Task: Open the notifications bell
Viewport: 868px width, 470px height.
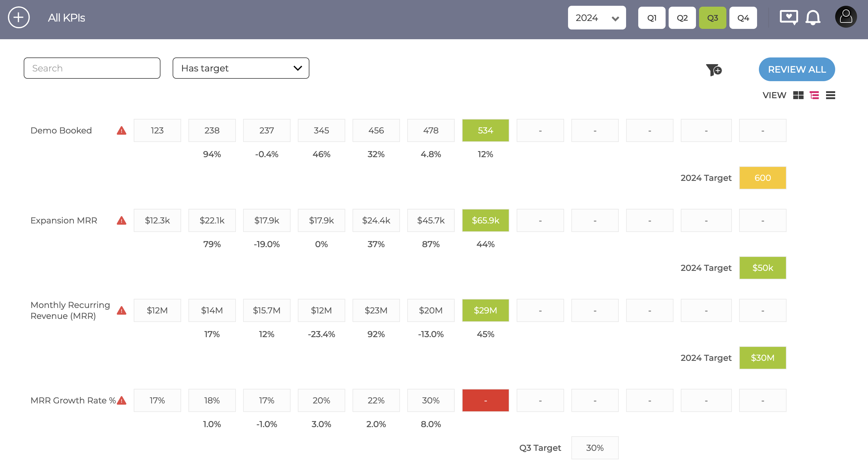Action: coord(813,18)
